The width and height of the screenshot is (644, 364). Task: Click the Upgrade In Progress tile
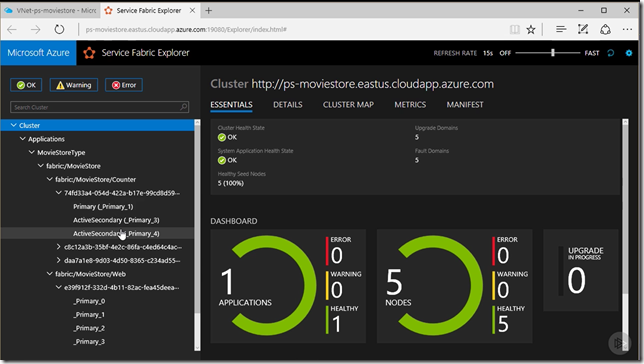[x=581, y=270]
